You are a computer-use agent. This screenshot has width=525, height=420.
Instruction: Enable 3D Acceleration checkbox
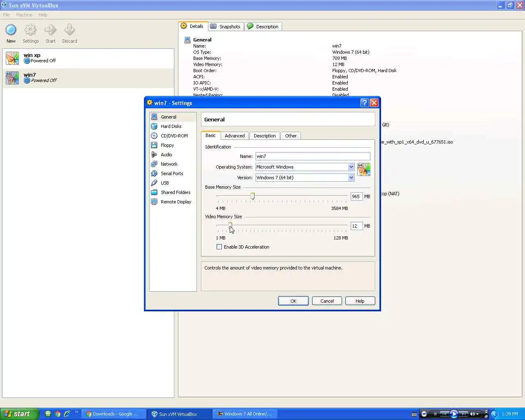[x=219, y=247]
